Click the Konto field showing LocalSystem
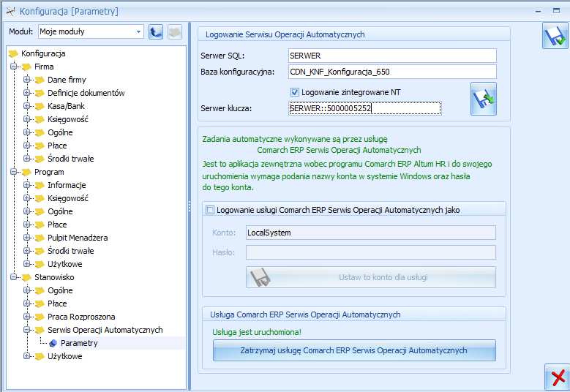The image size is (570, 392). [x=371, y=233]
